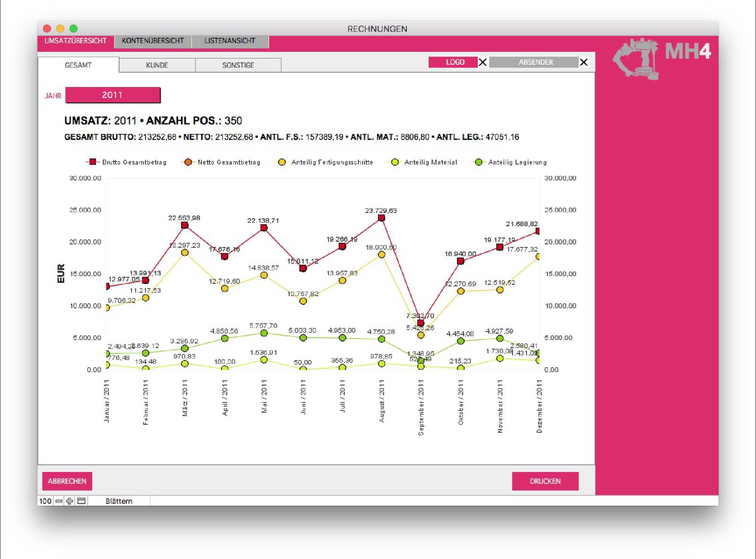Click the 100 zoom level field
Screen dimensions: 756x559
coord(45,501)
